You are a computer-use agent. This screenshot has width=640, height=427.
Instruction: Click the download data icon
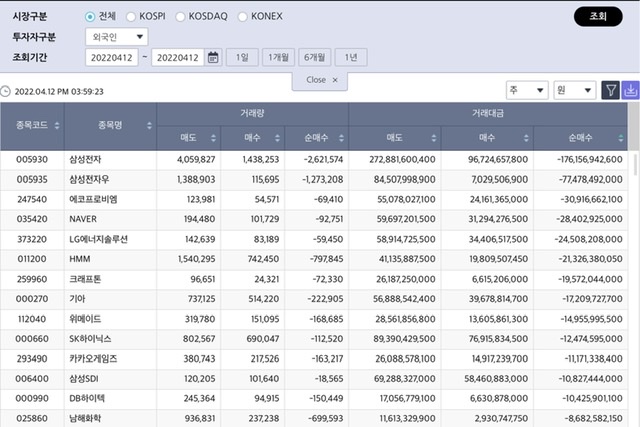click(631, 90)
